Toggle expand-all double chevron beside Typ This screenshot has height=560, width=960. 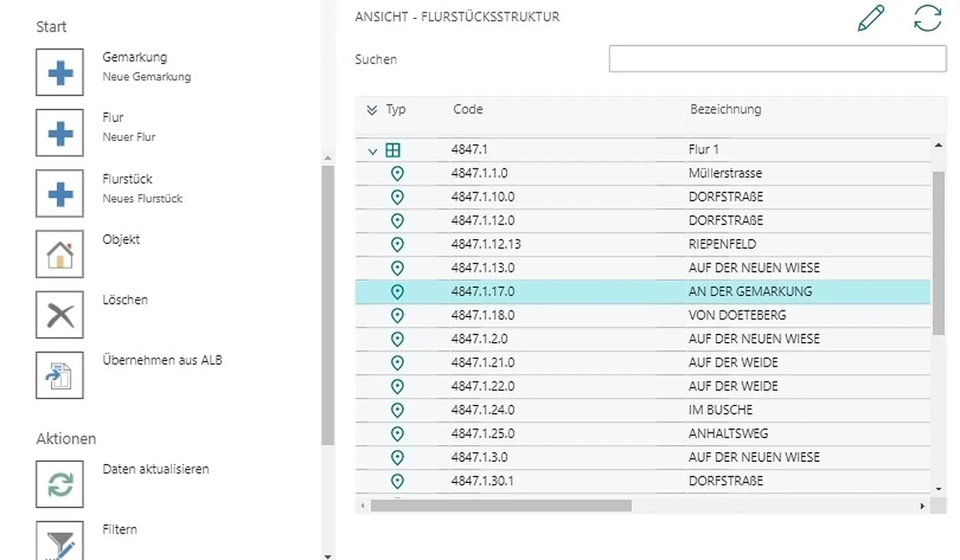pos(372,110)
